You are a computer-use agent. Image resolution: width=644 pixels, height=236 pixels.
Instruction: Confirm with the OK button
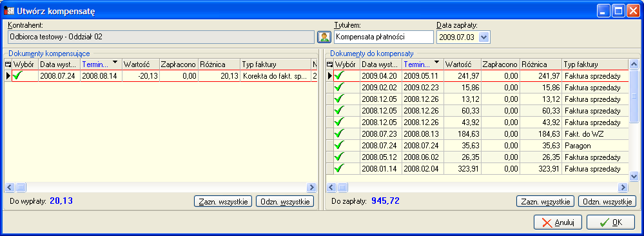click(610, 222)
